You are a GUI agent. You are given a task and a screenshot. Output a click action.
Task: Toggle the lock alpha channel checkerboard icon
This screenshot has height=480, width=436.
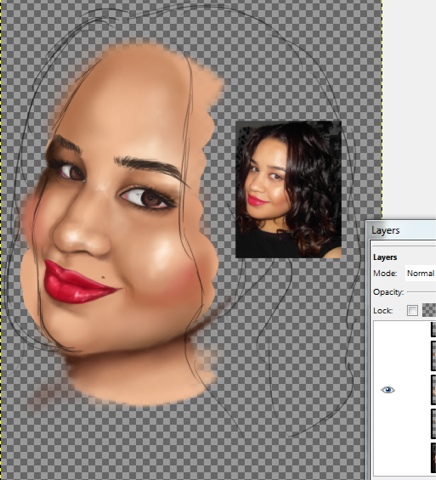(429, 310)
